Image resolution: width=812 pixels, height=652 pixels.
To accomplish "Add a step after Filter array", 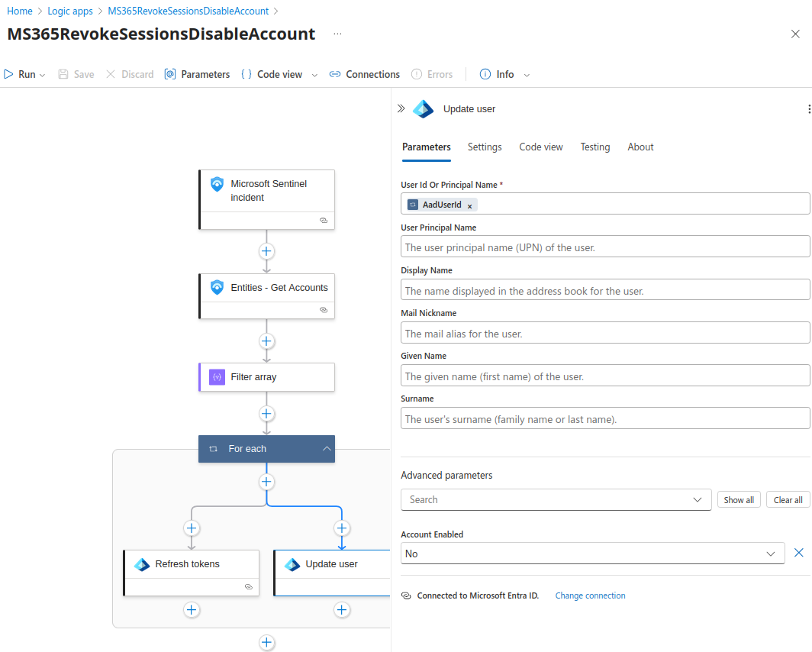I will coord(266,414).
